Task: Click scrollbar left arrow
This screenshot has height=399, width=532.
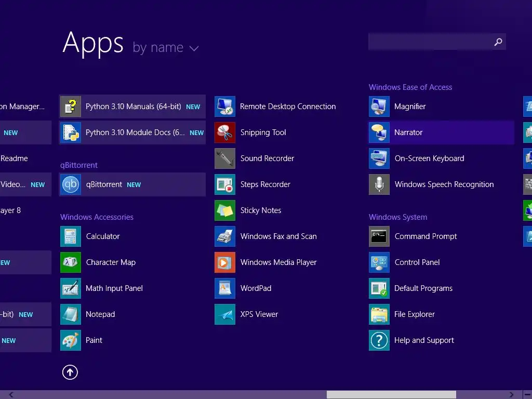Action: click(x=11, y=395)
